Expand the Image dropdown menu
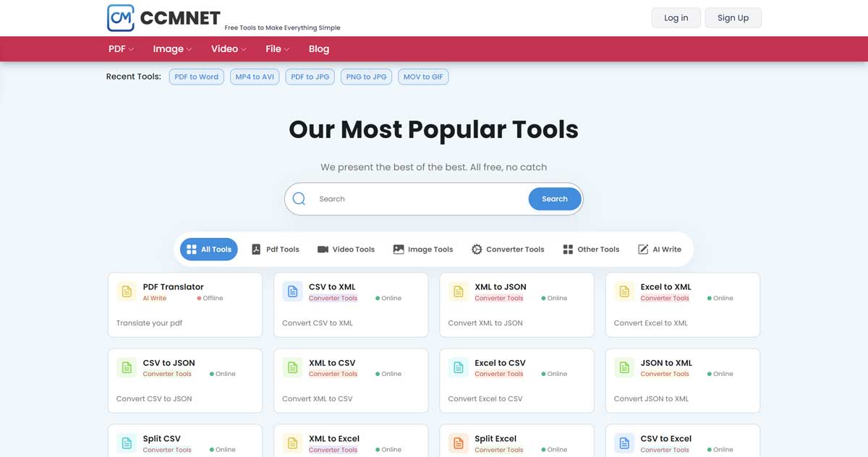This screenshot has height=457, width=868. click(172, 49)
